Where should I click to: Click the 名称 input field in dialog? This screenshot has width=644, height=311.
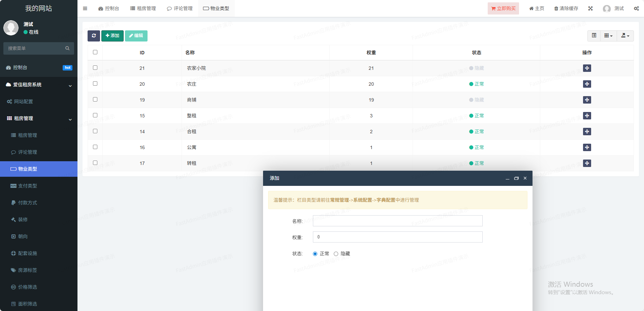pos(397,221)
